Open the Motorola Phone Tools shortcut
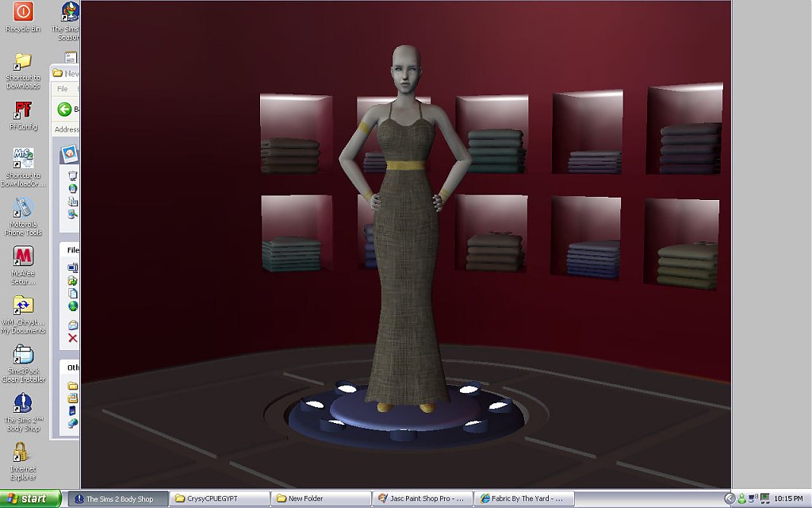 click(x=23, y=209)
